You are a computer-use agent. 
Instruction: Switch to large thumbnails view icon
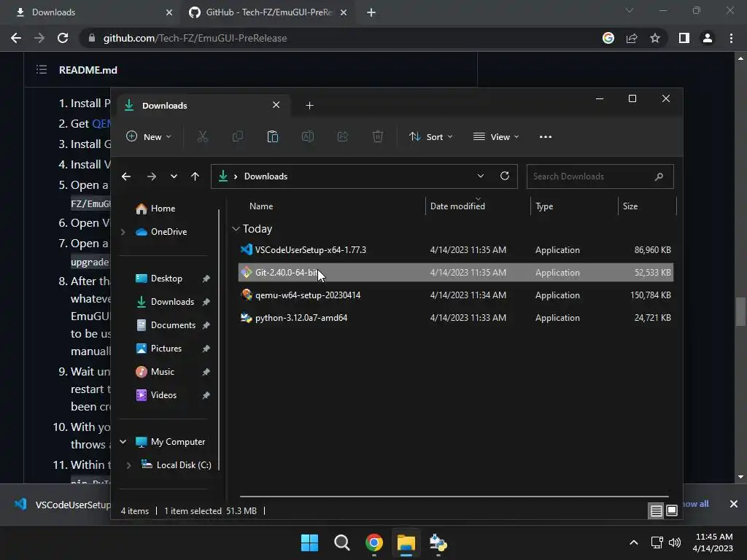click(x=672, y=510)
